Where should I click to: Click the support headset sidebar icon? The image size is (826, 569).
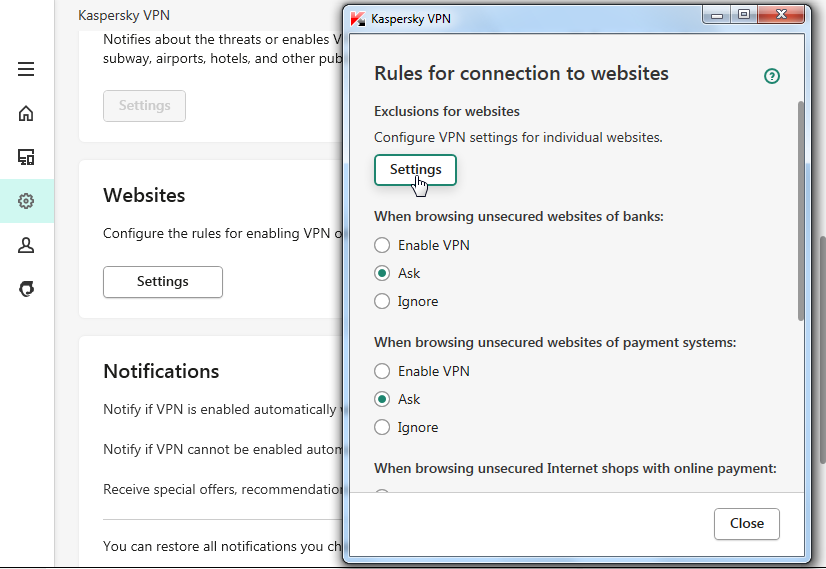(26, 289)
